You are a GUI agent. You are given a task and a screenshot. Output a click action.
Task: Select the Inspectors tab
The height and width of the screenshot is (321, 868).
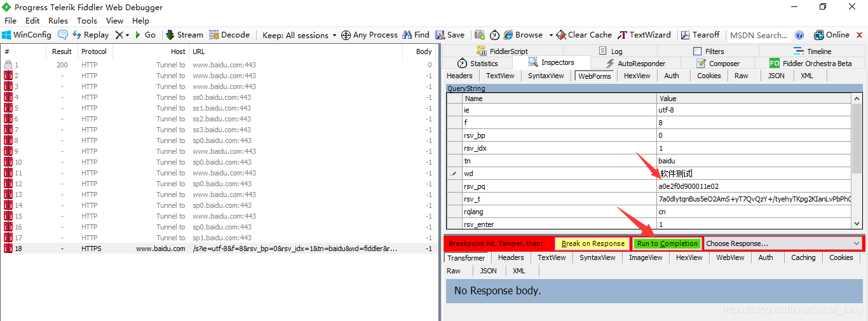tap(551, 63)
